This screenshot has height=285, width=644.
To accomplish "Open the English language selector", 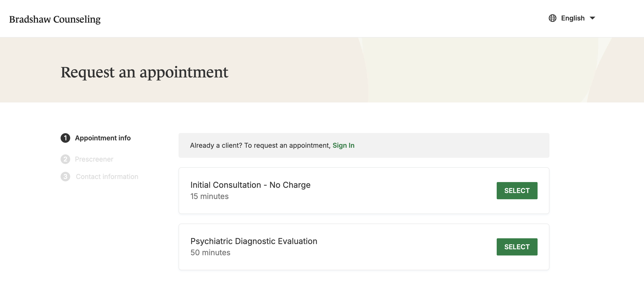I will coord(573,18).
